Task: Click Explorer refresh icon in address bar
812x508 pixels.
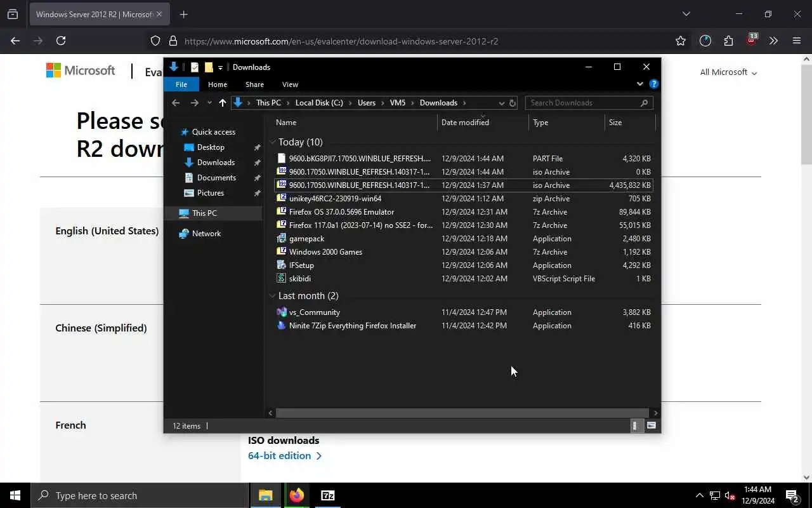Action: coord(513,103)
